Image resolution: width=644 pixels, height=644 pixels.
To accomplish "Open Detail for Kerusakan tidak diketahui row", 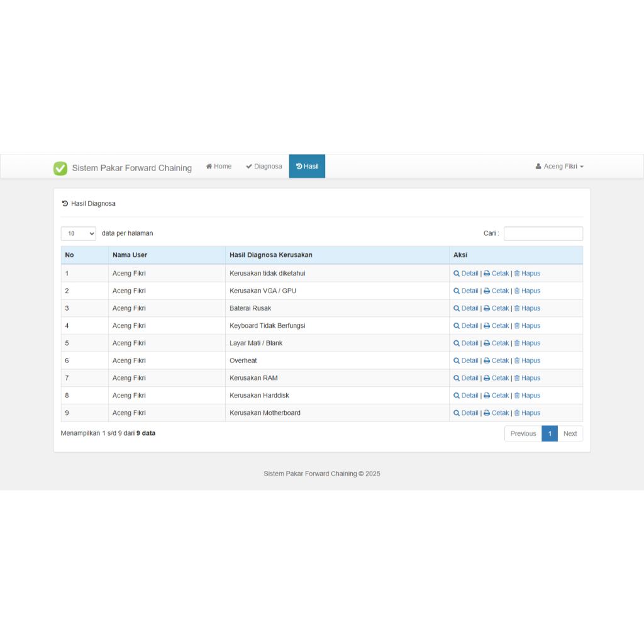I will point(466,274).
